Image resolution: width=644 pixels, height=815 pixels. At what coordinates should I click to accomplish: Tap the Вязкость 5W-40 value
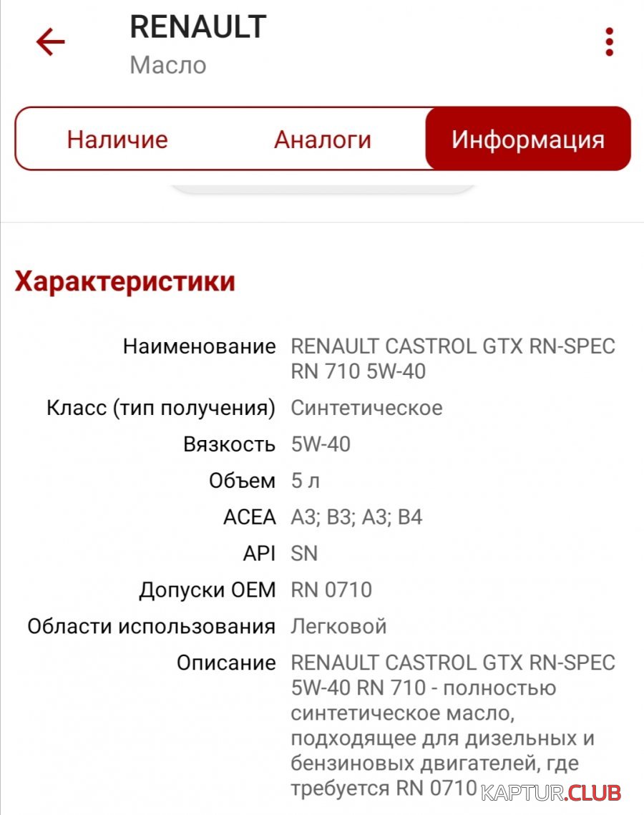(x=321, y=444)
